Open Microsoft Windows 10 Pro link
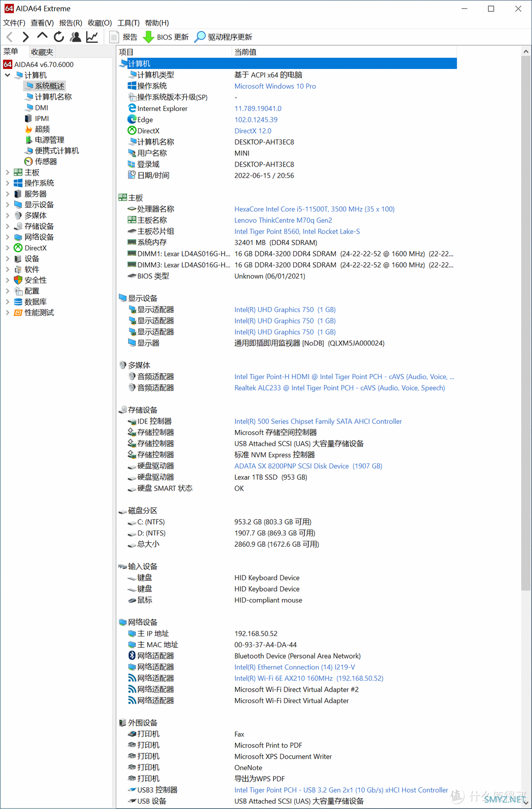 (x=275, y=86)
